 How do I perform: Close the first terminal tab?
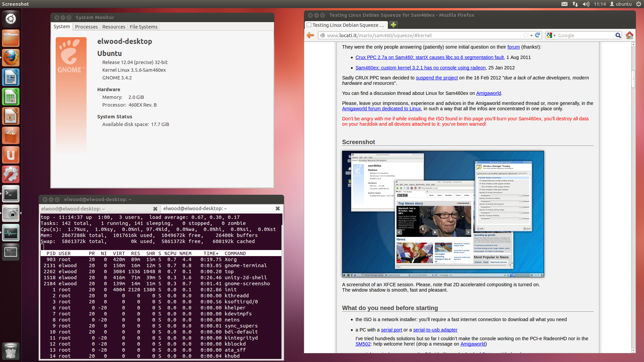pos(155,208)
